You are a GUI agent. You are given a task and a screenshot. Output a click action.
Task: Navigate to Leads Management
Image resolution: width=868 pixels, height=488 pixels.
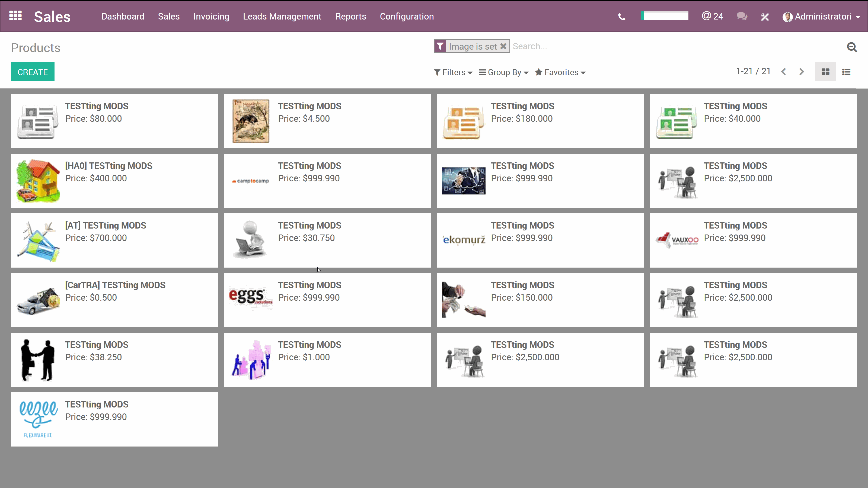282,16
